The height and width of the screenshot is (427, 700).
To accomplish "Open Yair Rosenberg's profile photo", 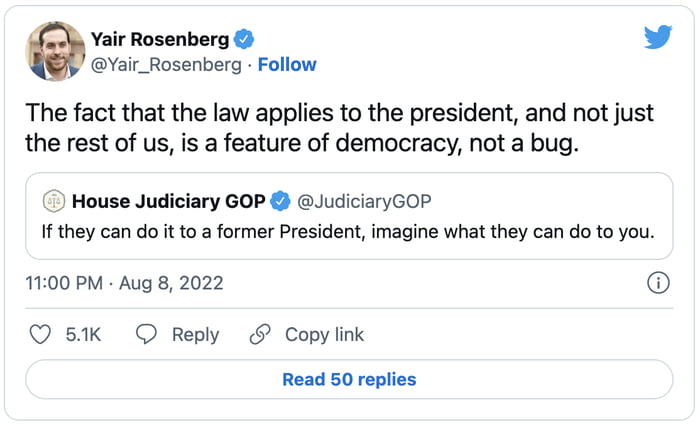I will pos(54,51).
